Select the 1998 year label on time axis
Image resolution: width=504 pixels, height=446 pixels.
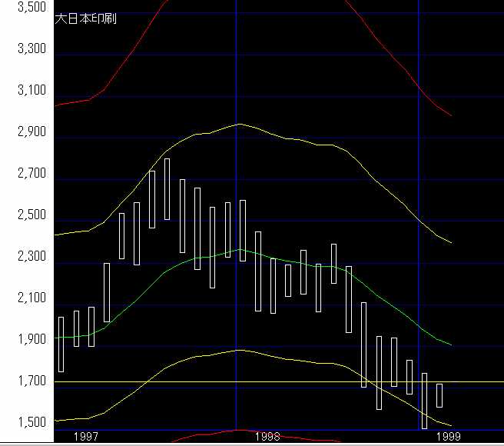coord(267,436)
